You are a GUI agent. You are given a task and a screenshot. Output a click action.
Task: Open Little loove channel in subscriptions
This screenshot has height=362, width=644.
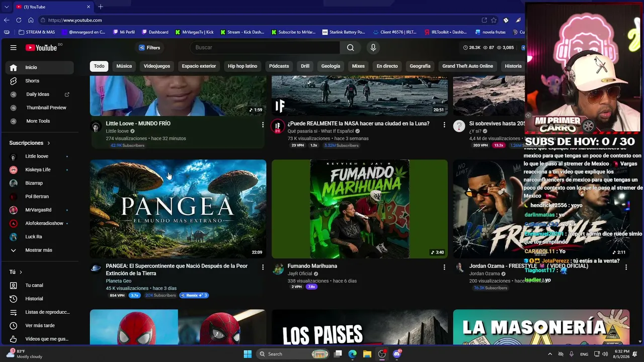click(x=40, y=156)
